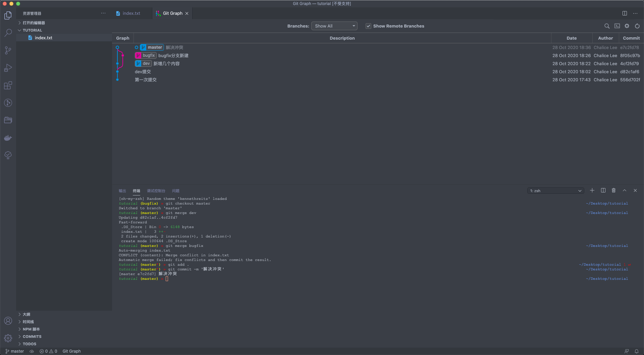Image resolution: width=644 pixels, height=355 pixels.
Task: Toggle Show Remote Branches checkbox
Action: tap(368, 26)
